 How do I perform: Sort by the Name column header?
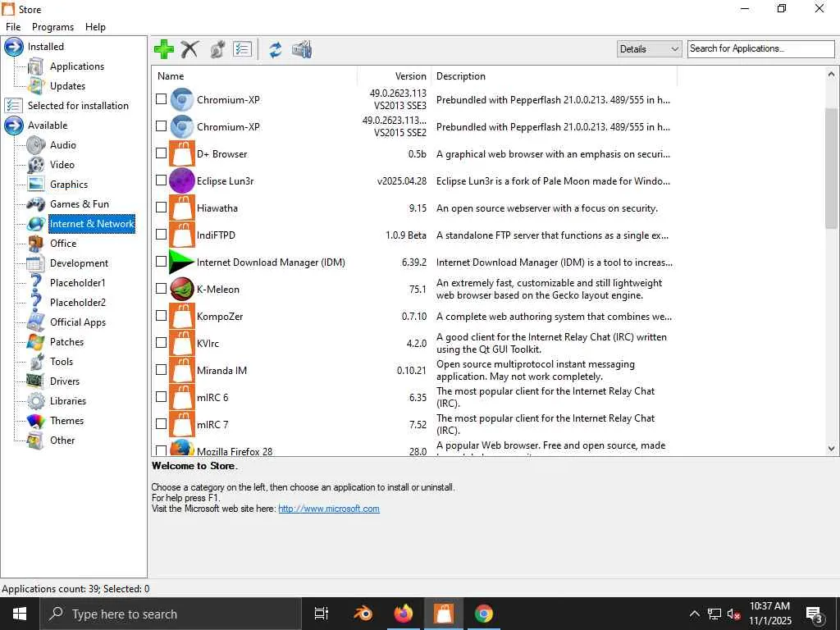click(x=255, y=76)
